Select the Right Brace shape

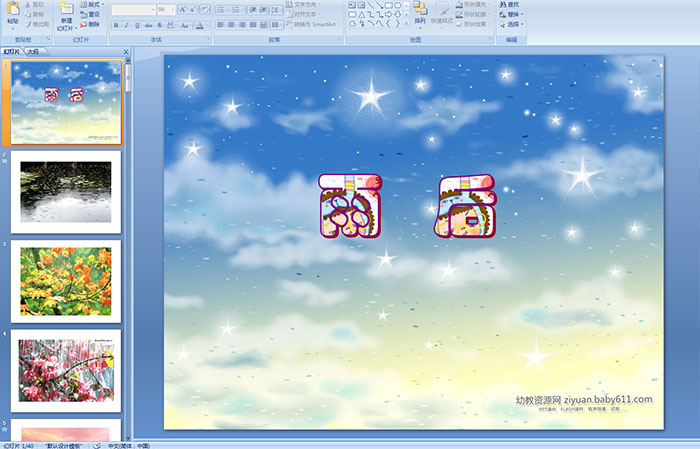pos(397,23)
